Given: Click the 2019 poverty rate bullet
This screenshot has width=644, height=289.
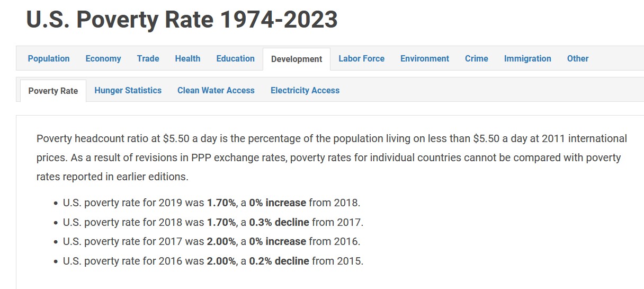Looking at the screenshot, I should point(211,203).
